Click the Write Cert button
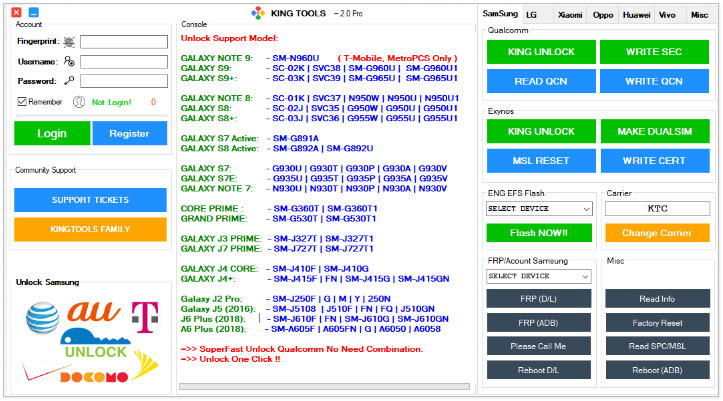 tap(655, 161)
